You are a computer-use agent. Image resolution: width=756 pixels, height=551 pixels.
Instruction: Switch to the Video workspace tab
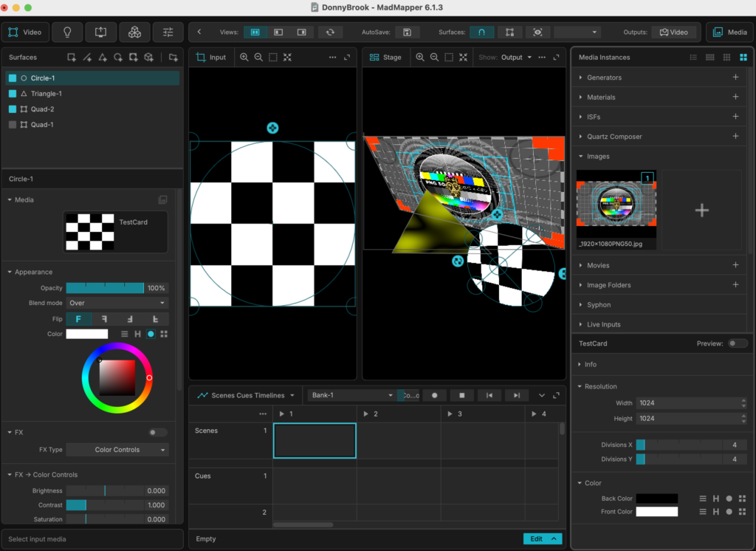(26, 32)
